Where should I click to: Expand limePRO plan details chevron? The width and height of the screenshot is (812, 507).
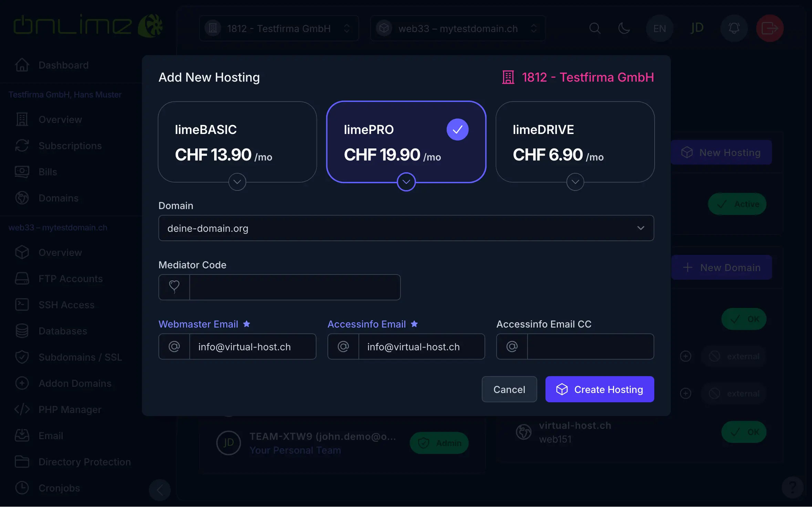point(406,182)
